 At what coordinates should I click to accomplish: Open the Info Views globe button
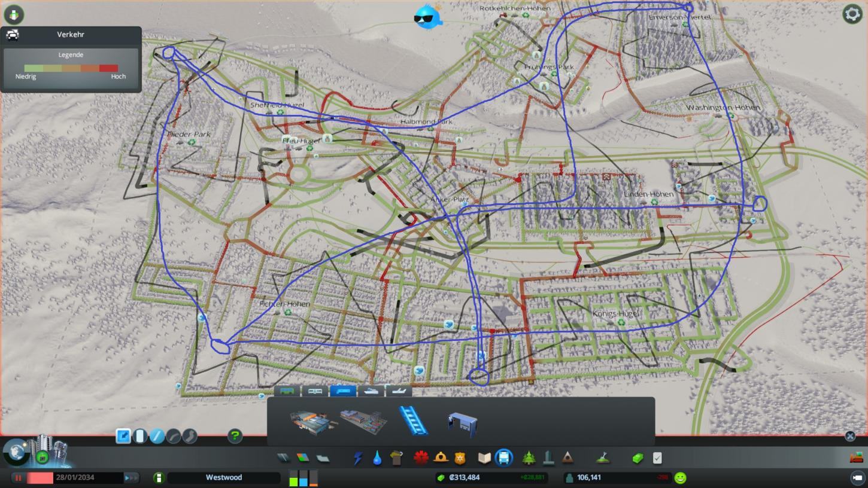click(x=16, y=452)
